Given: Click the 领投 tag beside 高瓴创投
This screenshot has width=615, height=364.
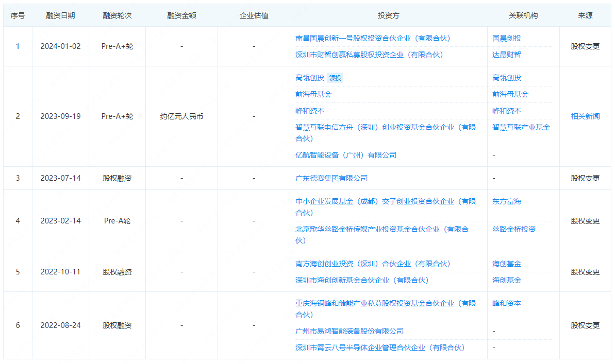Looking at the screenshot, I should pyautogui.click(x=335, y=78).
